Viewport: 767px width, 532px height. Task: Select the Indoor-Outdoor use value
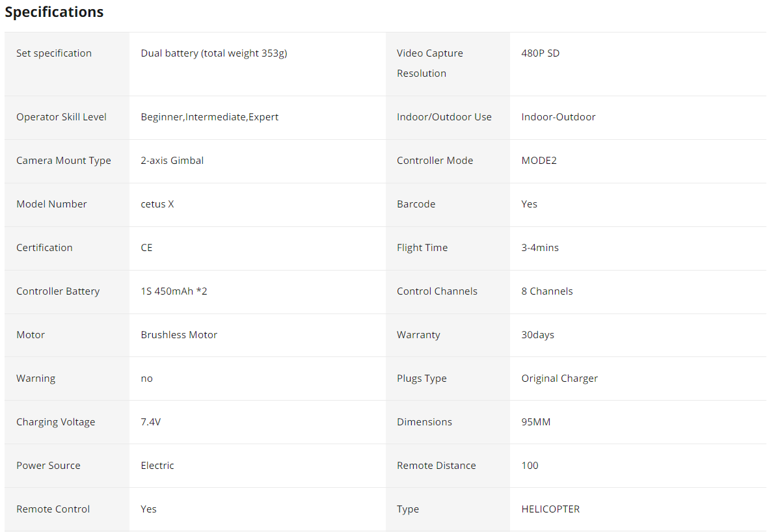click(558, 117)
